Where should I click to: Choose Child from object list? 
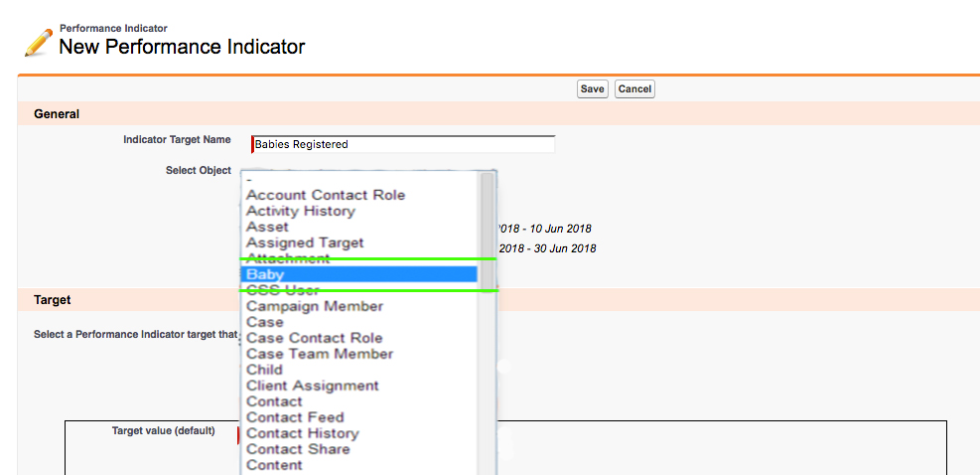(x=264, y=370)
